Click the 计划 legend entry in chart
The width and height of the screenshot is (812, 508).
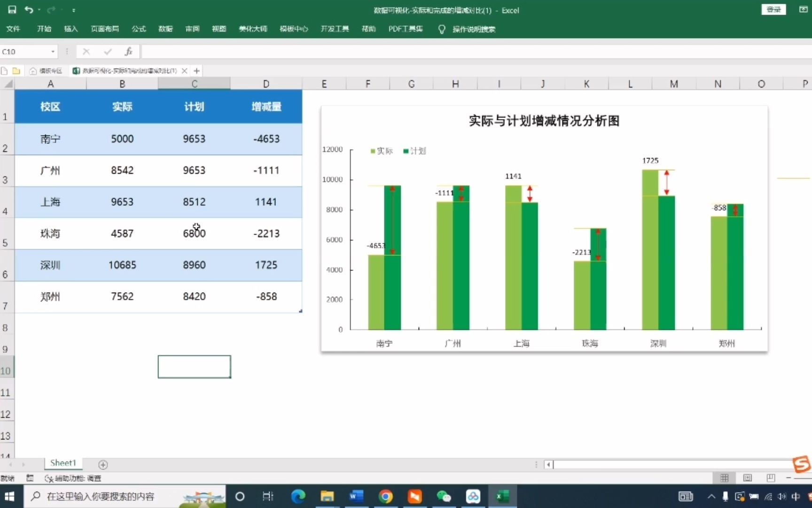[414, 151]
